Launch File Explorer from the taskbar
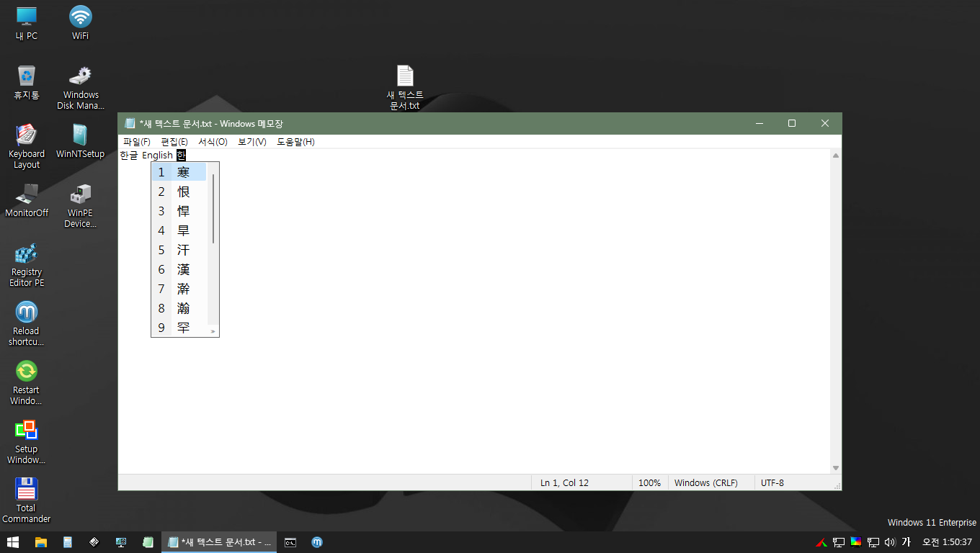 pyautogui.click(x=41, y=542)
